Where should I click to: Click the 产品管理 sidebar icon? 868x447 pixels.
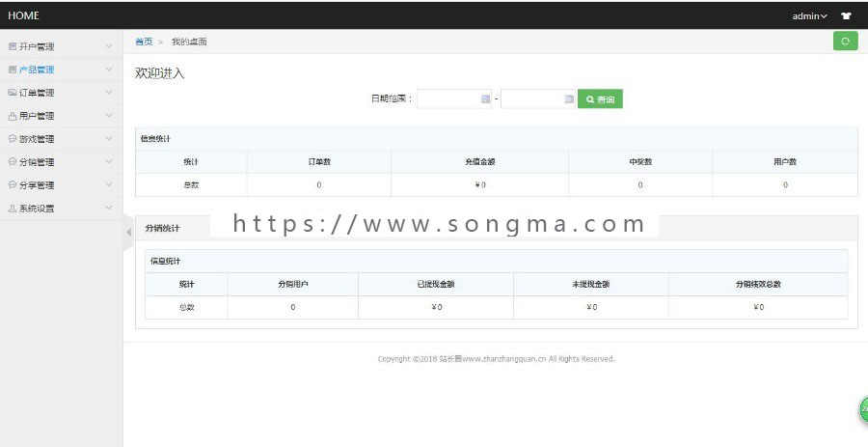[13, 70]
